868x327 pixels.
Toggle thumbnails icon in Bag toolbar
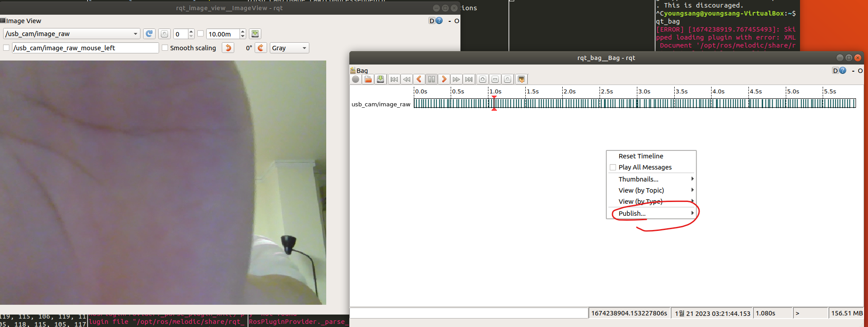[521, 79]
